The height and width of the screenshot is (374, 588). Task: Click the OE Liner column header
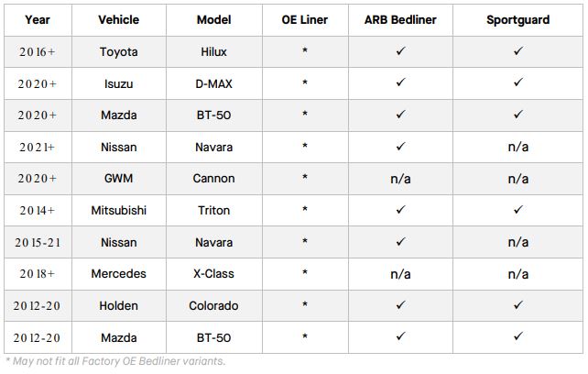(305, 19)
